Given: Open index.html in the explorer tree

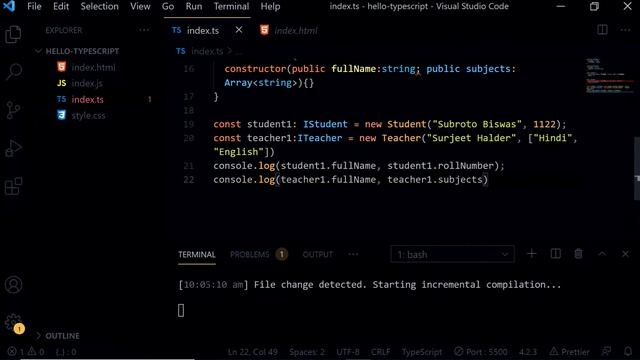Looking at the screenshot, I should [x=93, y=67].
